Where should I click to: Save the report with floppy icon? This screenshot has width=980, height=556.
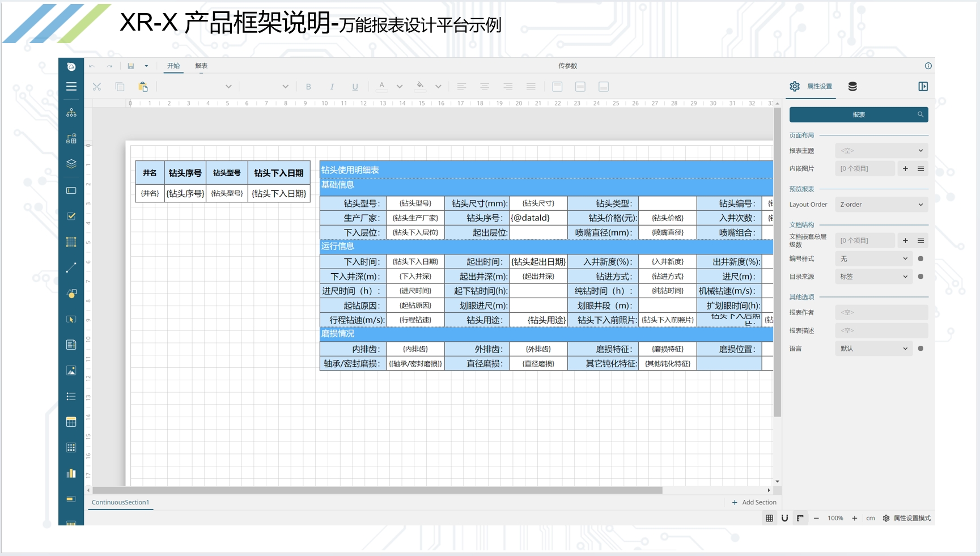pos(131,66)
